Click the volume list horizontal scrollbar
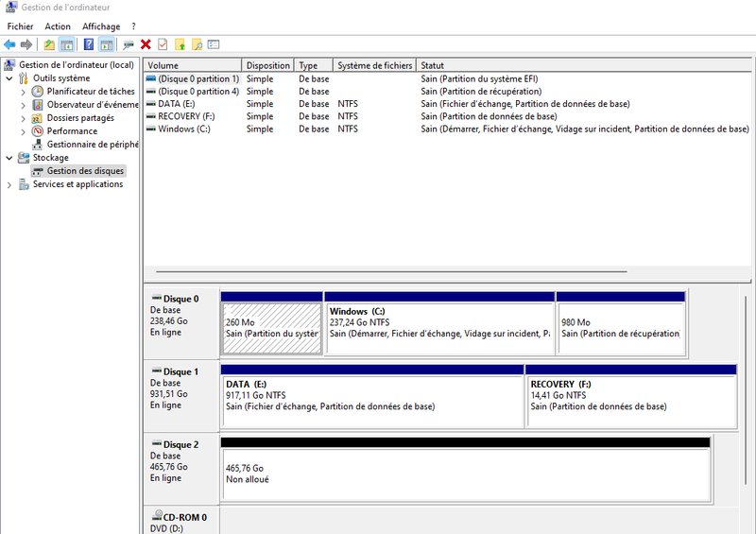Viewport: 756px width, 534px height. [x=391, y=271]
